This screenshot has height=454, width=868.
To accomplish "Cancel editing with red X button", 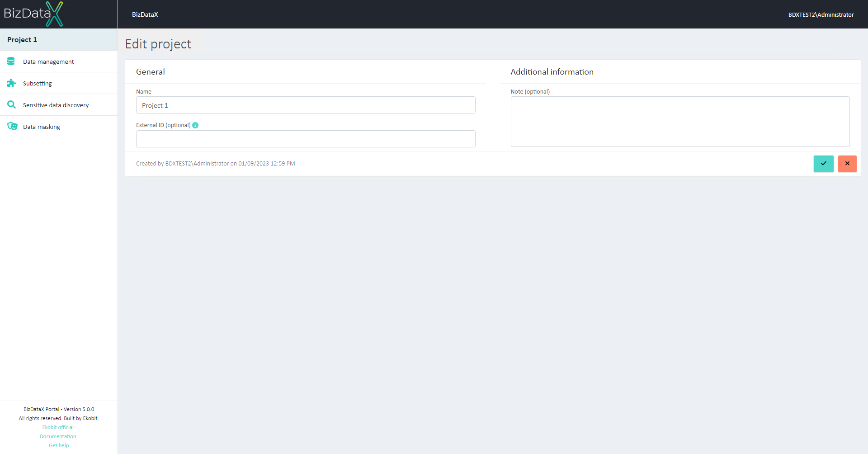I will (x=847, y=164).
